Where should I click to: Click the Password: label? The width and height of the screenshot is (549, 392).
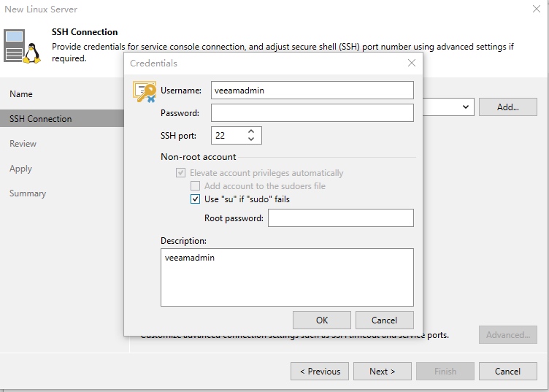point(180,113)
